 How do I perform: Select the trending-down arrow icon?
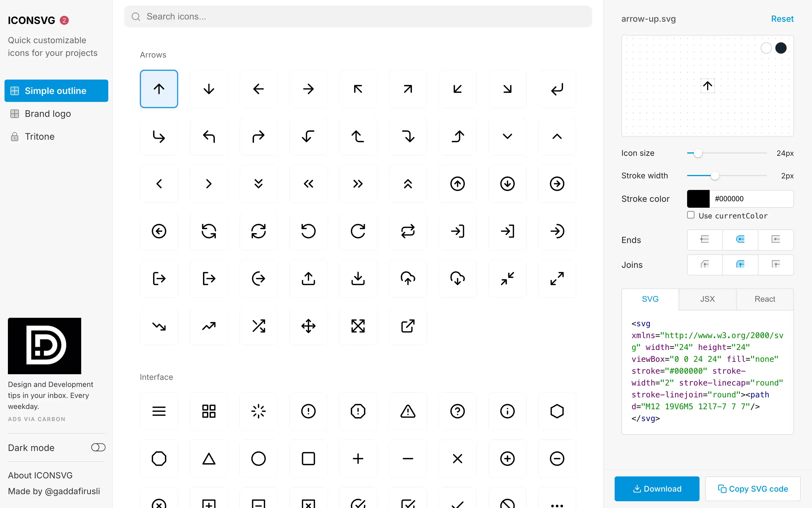point(159,326)
